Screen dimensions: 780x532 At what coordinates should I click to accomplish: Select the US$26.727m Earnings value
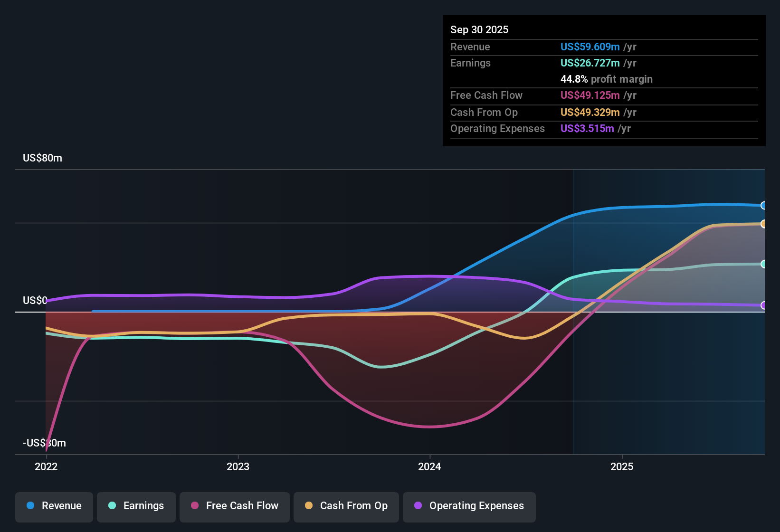pyautogui.click(x=590, y=63)
